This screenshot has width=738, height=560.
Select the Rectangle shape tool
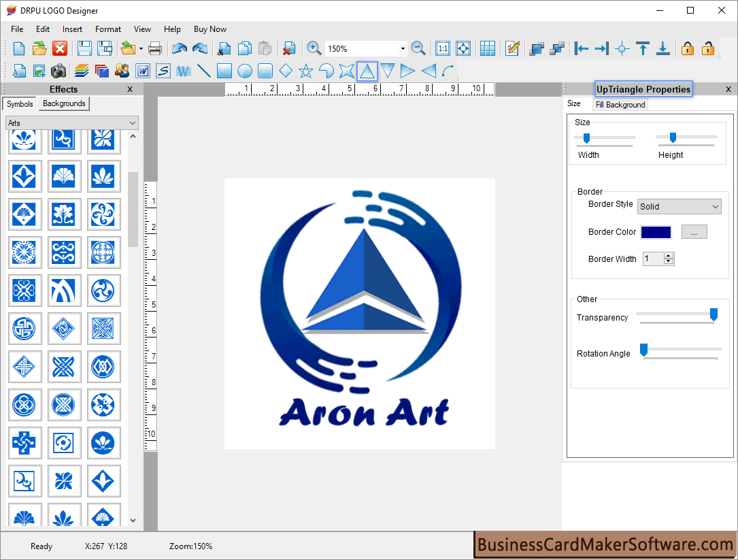coord(224,71)
